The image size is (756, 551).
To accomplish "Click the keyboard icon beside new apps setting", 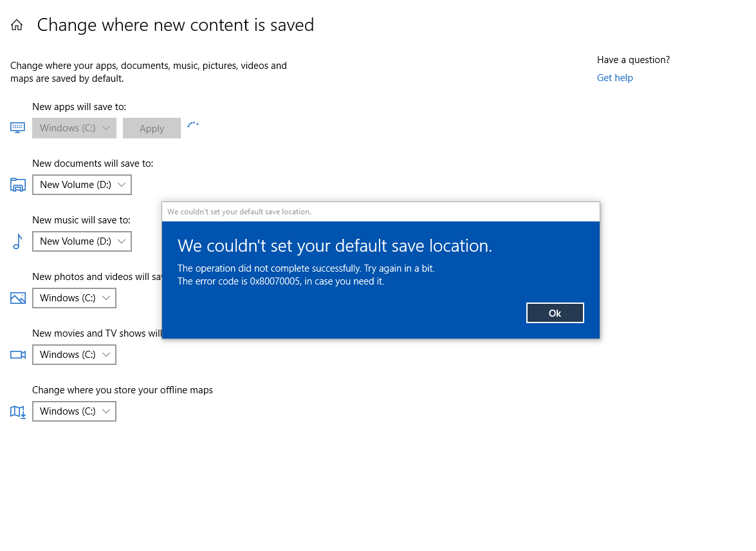I will pos(17,127).
